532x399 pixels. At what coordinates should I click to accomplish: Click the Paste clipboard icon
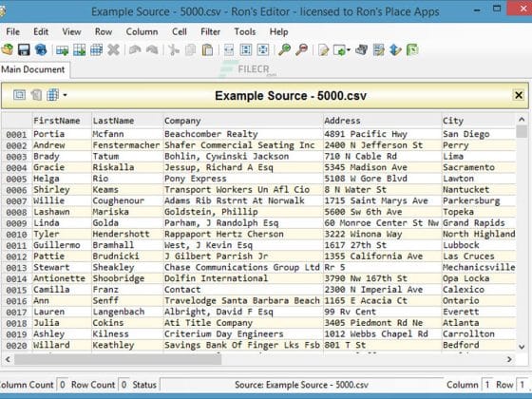(207, 50)
